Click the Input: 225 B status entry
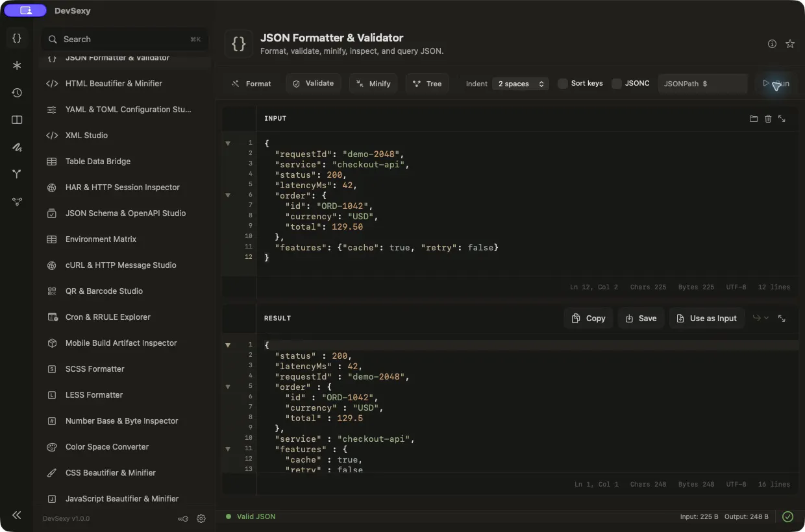 (699, 516)
